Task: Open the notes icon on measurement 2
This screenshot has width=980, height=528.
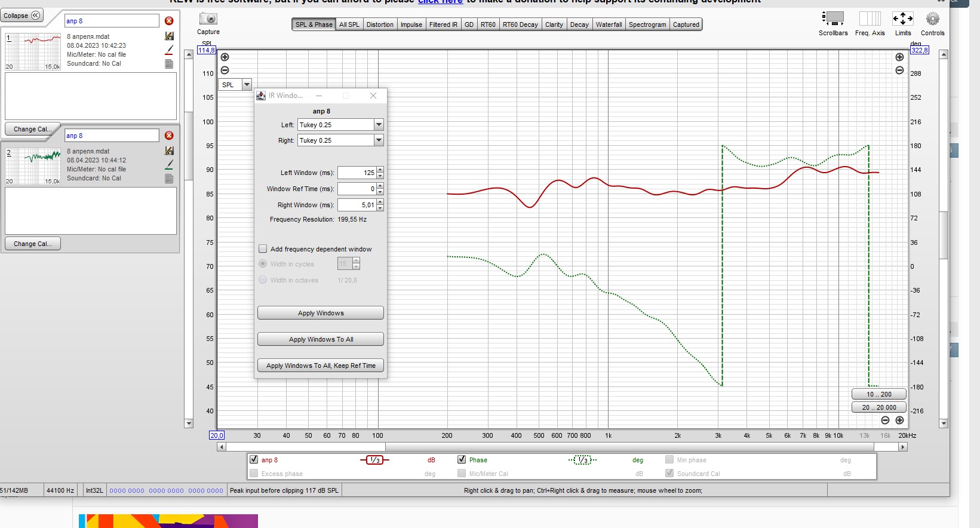Action: pos(169,179)
